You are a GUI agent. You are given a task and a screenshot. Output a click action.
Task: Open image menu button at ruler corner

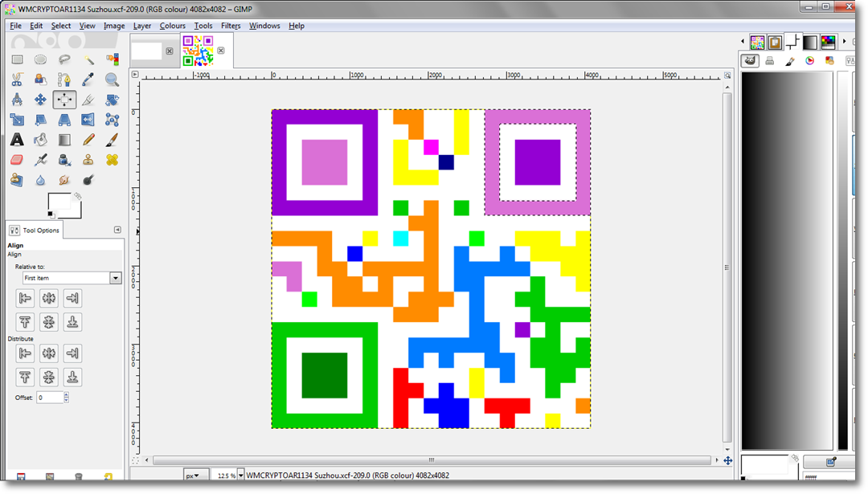coord(135,74)
